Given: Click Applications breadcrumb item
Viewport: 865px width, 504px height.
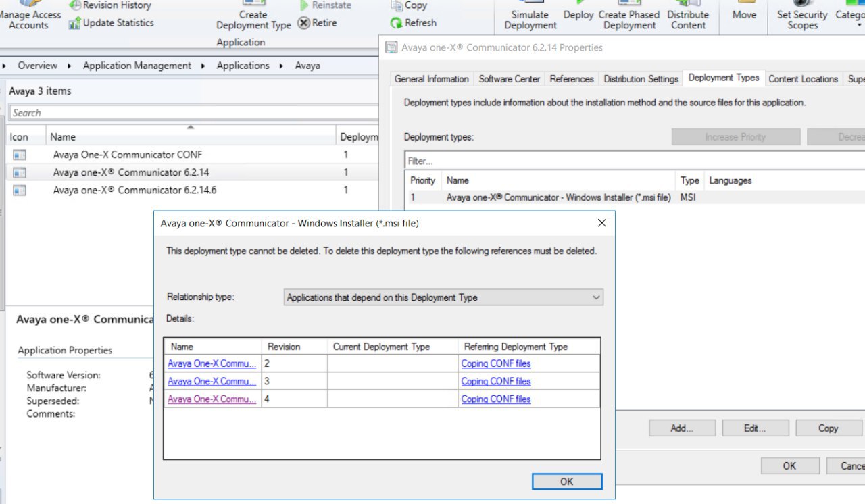Looking at the screenshot, I should [243, 66].
